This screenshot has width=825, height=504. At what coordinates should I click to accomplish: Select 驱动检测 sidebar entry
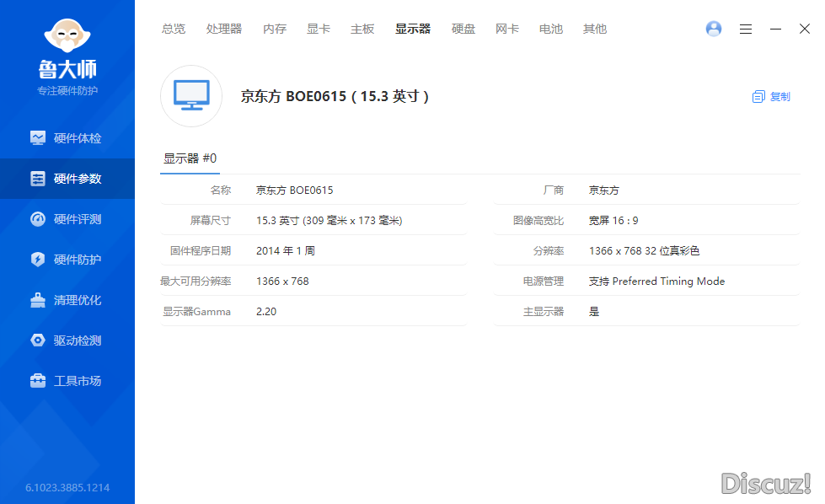point(67,340)
